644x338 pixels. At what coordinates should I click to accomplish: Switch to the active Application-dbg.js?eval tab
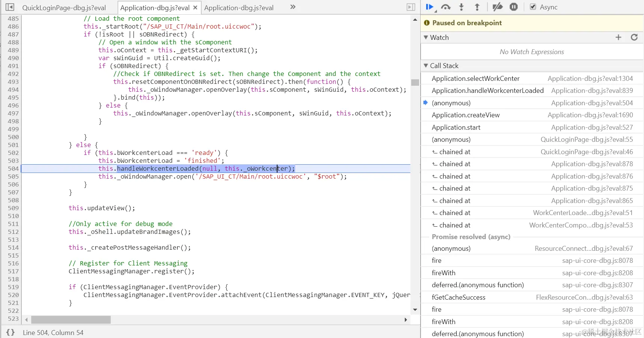click(x=155, y=8)
